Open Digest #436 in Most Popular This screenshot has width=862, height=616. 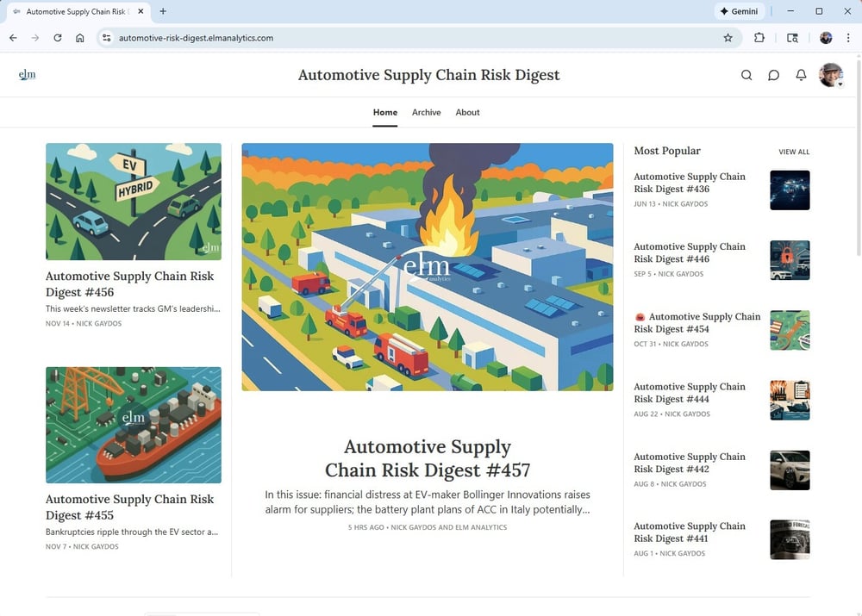pyautogui.click(x=689, y=183)
